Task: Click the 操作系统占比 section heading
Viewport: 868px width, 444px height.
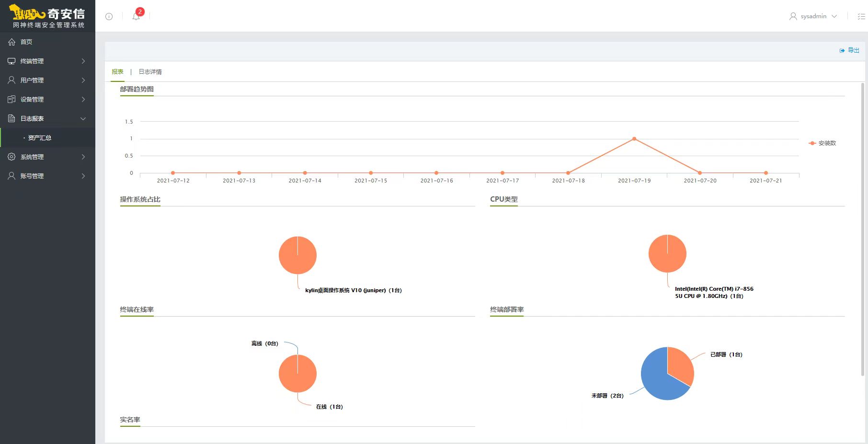Action: click(x=140, y=199)
